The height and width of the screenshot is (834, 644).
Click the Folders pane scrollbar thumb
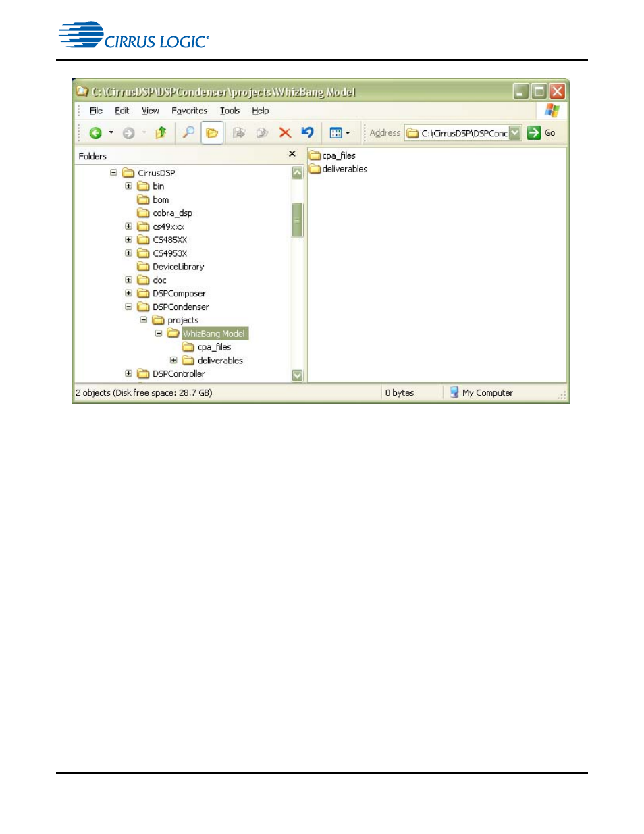297,220
